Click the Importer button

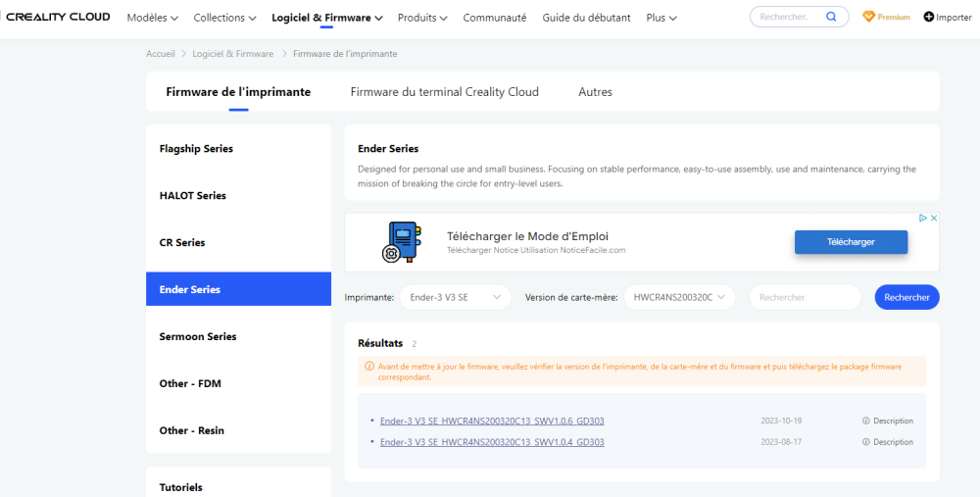coord(948,17)
